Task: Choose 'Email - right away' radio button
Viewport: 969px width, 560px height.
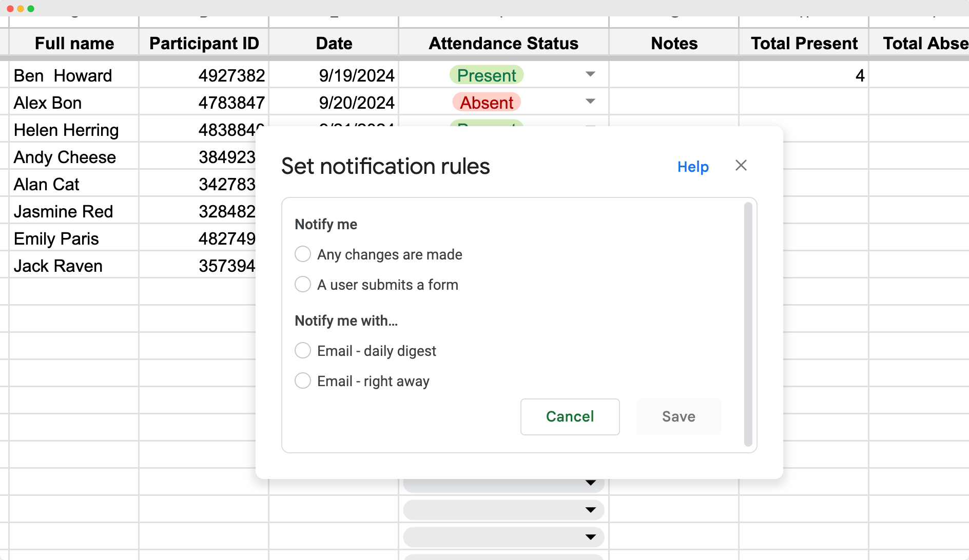Action: [x=303, y=381]
